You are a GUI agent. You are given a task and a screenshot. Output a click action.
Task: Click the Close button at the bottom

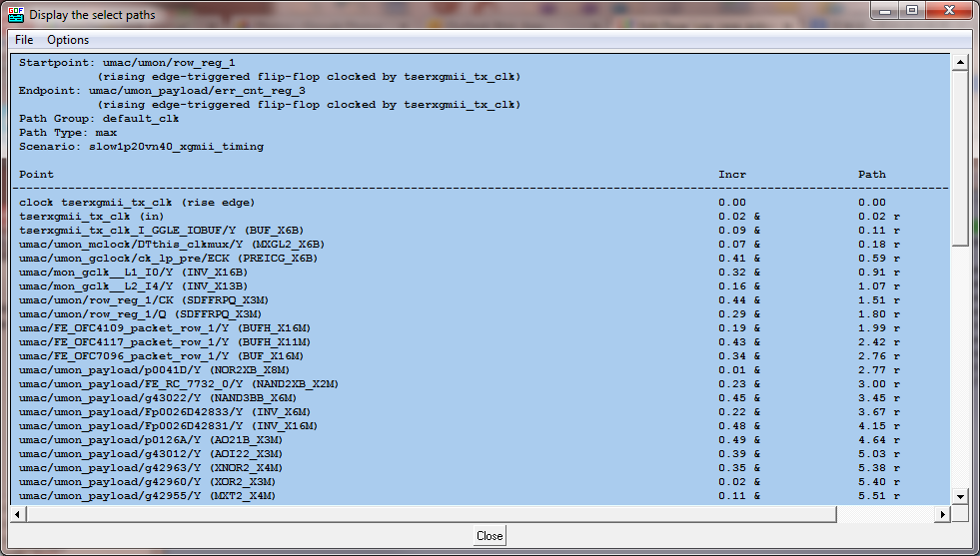(490, 536)
